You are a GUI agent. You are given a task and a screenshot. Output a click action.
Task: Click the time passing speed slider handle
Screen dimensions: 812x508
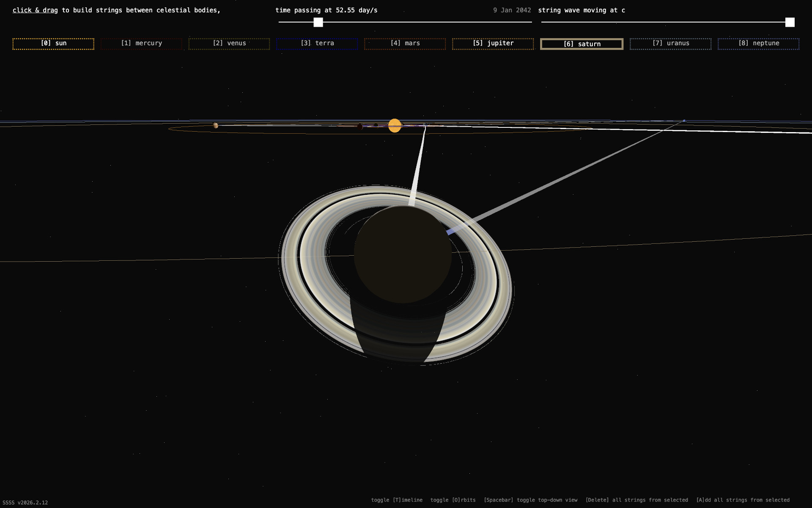pos(318,22)
